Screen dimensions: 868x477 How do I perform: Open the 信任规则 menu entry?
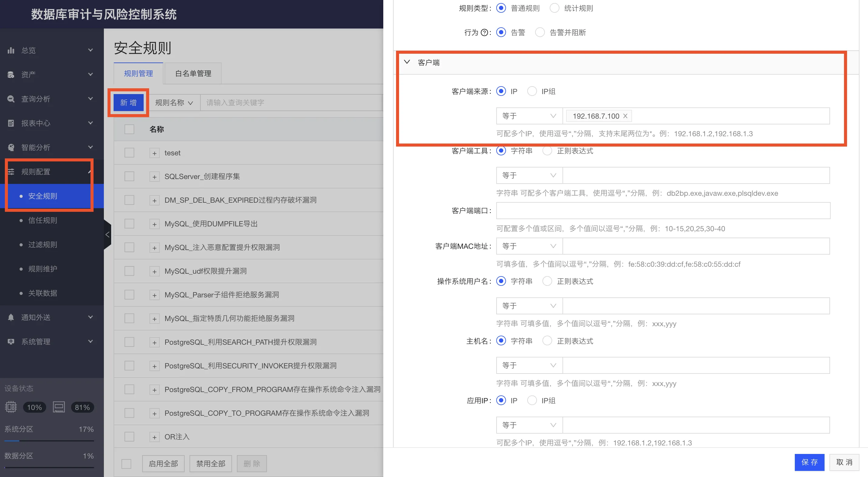[42, 220]
